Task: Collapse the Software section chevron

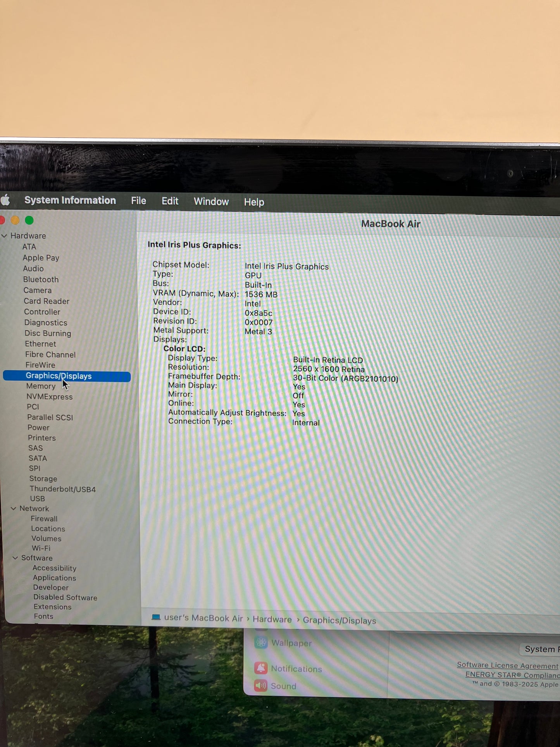Action: click(16, 558)
